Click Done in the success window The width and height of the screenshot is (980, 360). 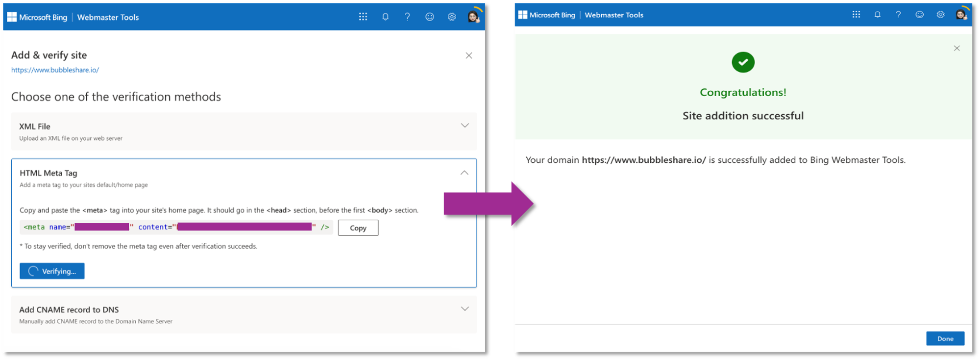coord(945,338)
